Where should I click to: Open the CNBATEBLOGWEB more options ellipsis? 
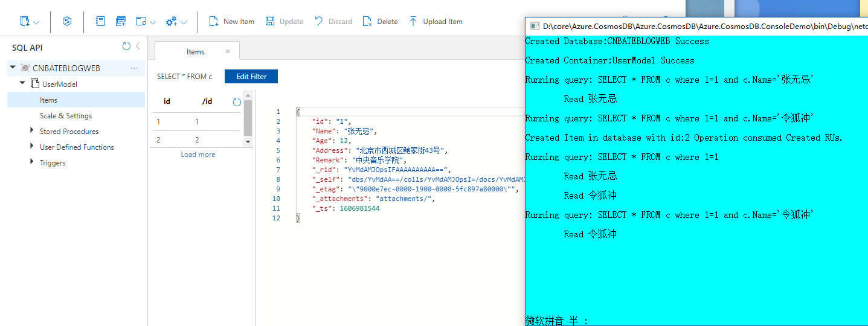[134, 68]
